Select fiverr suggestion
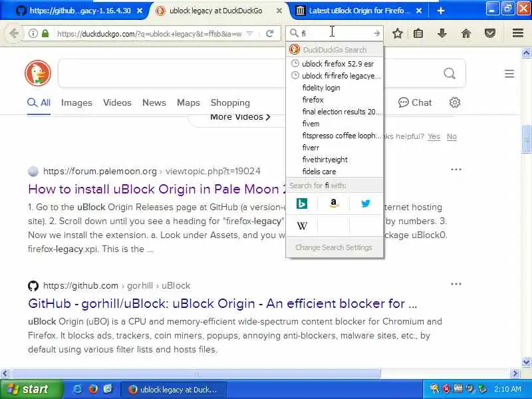 pyautogui.click(x=335, y=148)
